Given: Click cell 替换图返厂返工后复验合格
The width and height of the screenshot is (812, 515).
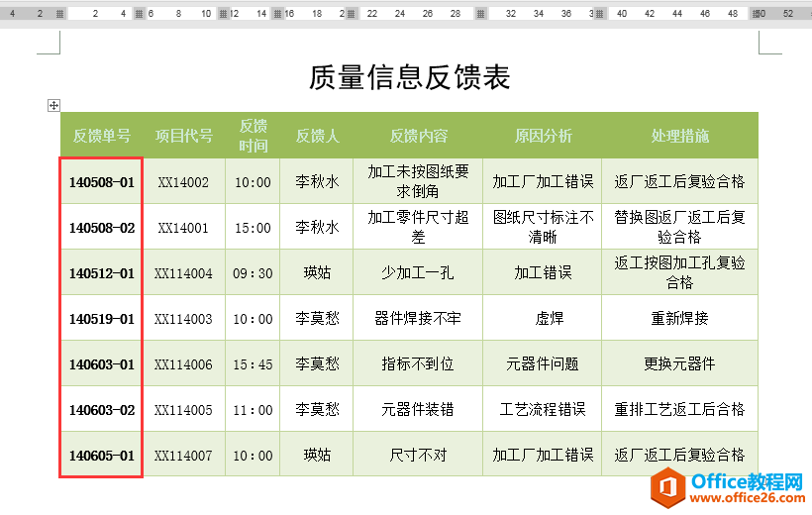Looking at the screenshot, I should [680, 227].
